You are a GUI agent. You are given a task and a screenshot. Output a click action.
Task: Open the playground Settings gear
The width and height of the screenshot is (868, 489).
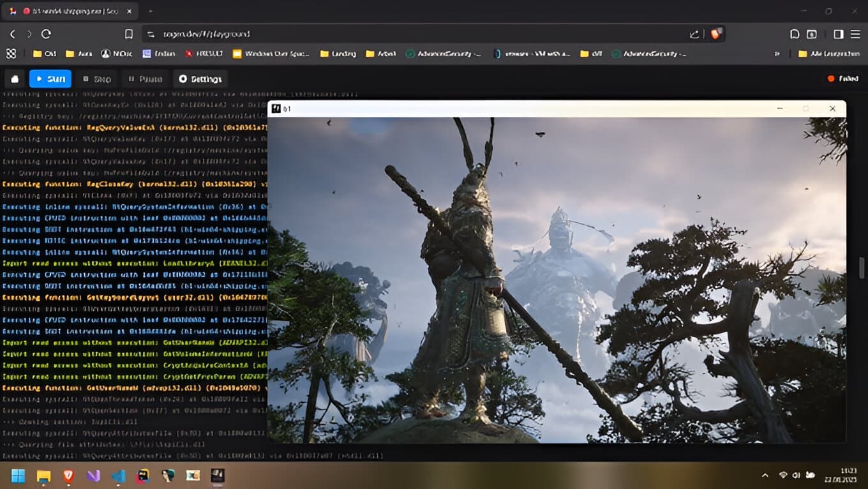tap(200, 79)
